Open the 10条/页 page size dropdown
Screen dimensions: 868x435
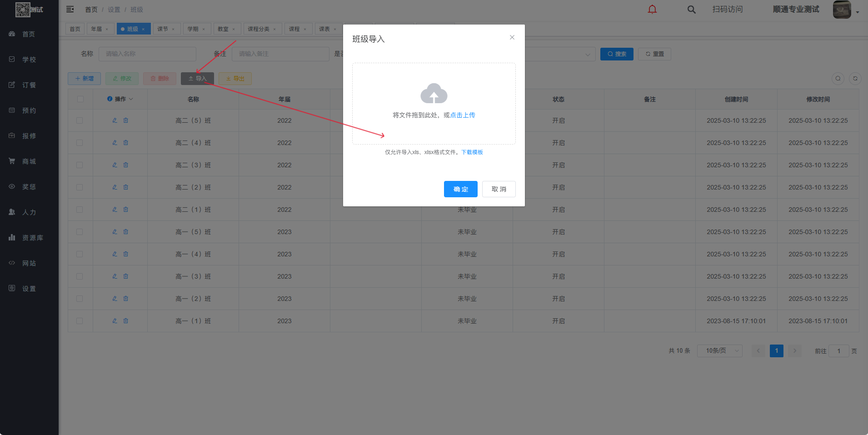tap(720, 351)
